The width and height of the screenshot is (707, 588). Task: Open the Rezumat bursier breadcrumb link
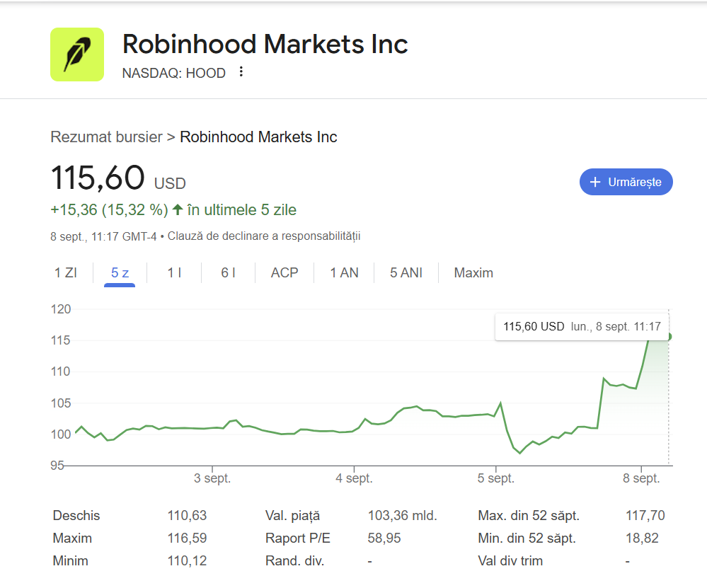pyautogui.click(x=106, y=137)
